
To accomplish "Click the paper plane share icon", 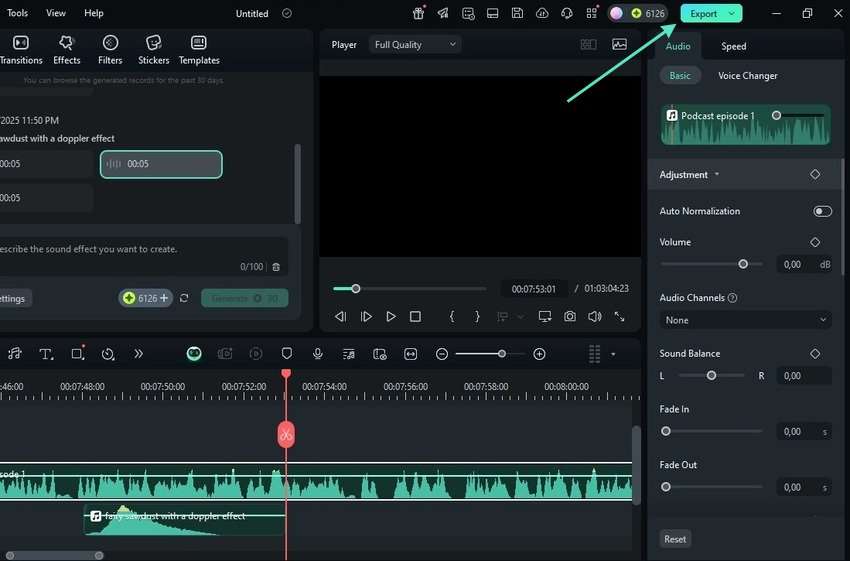I will click(443, 14).
